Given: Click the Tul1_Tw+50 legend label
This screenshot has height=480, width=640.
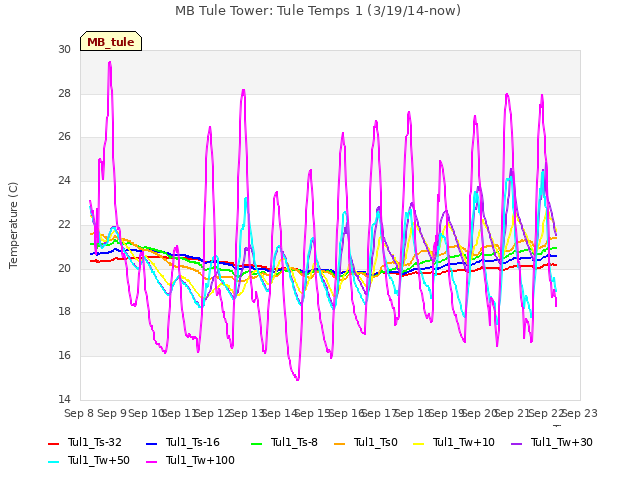Looking at the screenshot, I should tap(99, 460).
